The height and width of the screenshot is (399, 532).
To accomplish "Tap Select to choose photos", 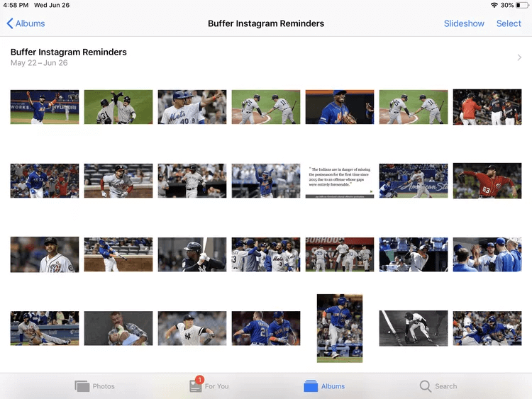I will pos(509,23).
